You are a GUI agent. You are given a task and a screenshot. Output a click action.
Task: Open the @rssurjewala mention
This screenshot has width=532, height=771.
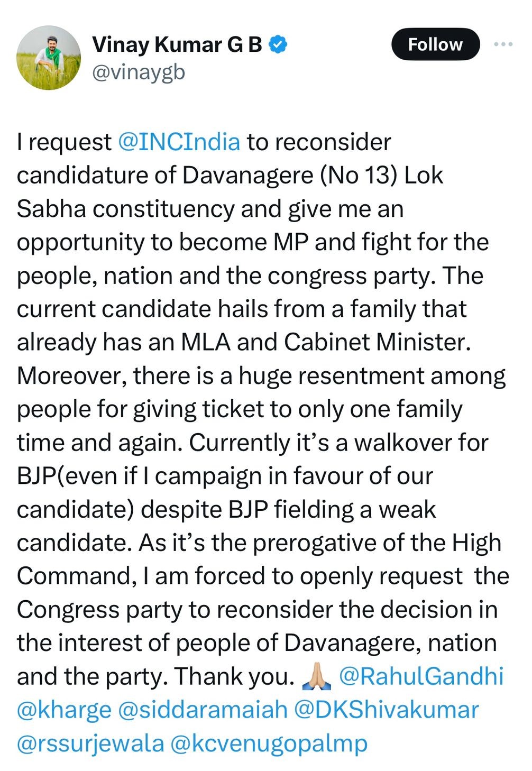tap(90, 743)
